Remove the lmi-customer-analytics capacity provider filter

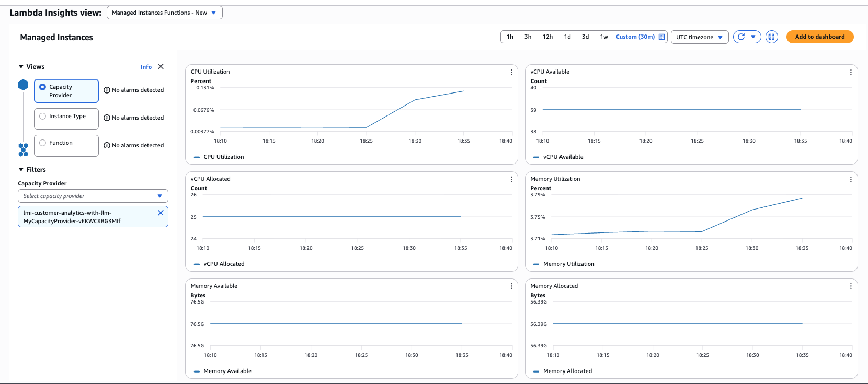[161, 213]
